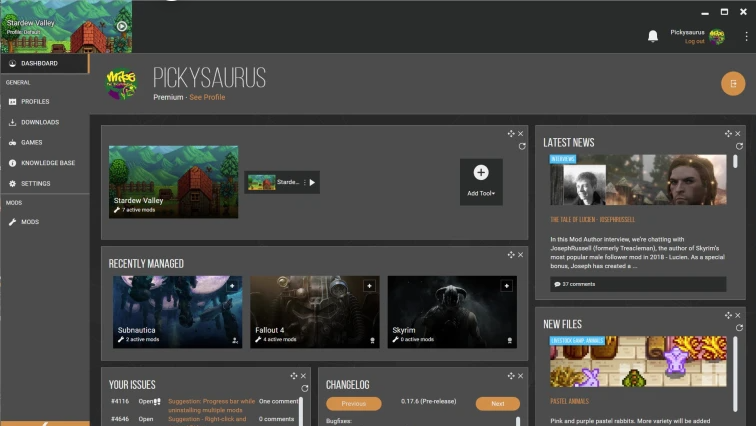Open the Stardew tool options dots
The height and width of the screenshot is (426, 756).
click(304, 182)
